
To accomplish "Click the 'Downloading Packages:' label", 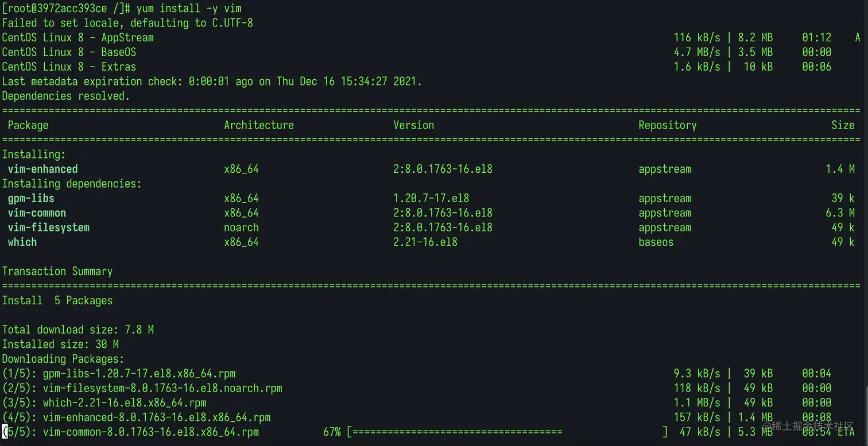I will click(63, 359).
